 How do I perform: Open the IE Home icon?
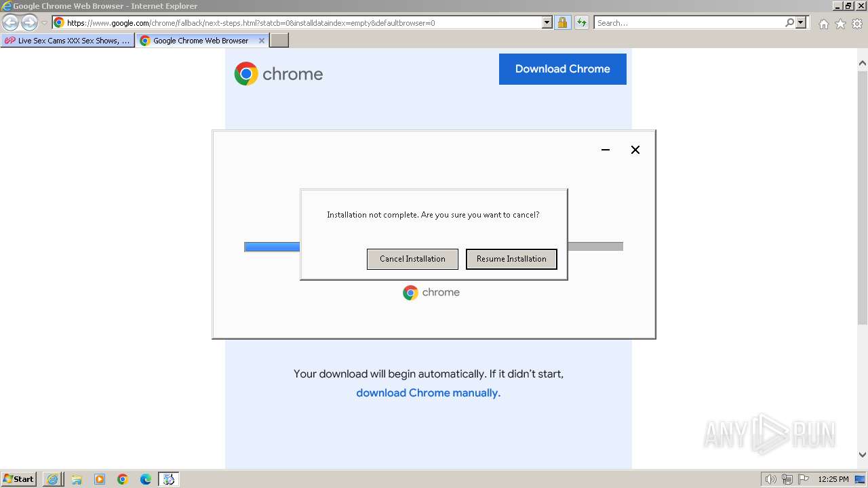(823, 24)
